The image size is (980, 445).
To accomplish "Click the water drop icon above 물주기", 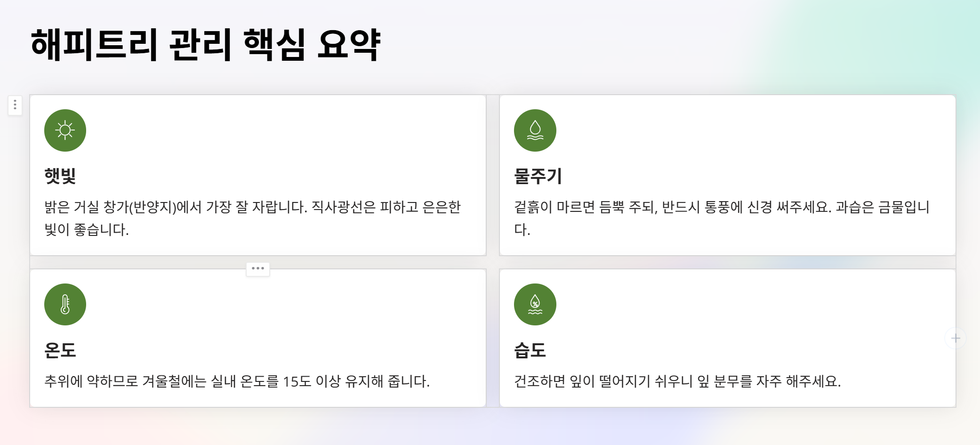I will pos(535,130).
